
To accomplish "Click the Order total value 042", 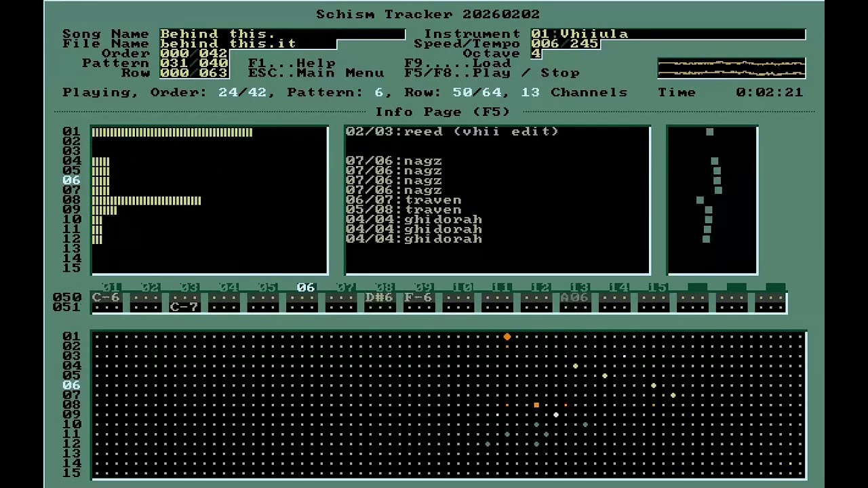I will coord(213,54).
